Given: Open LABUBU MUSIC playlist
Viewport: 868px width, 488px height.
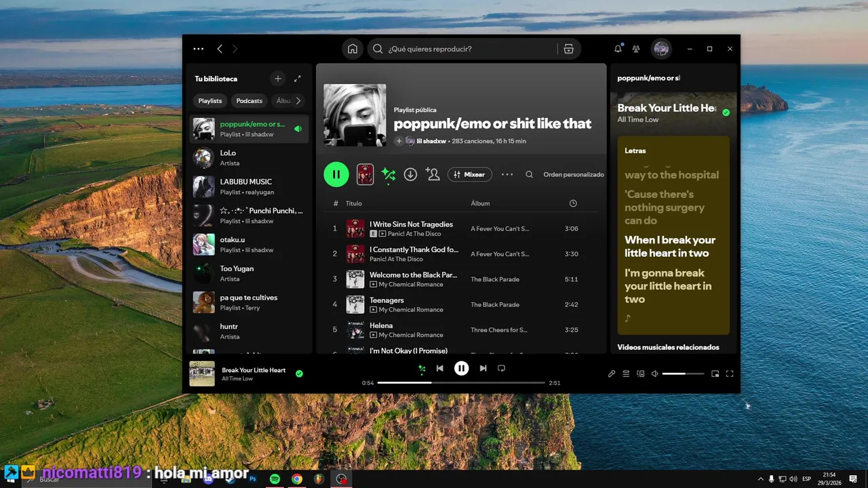Looking at the screenshot, I should click(248, 187).
